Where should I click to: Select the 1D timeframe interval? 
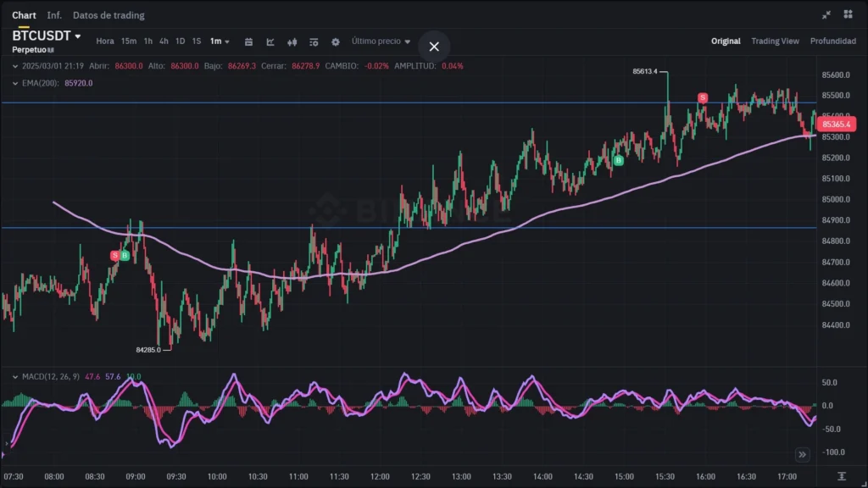pyautogui.click(x=180, y=42)
